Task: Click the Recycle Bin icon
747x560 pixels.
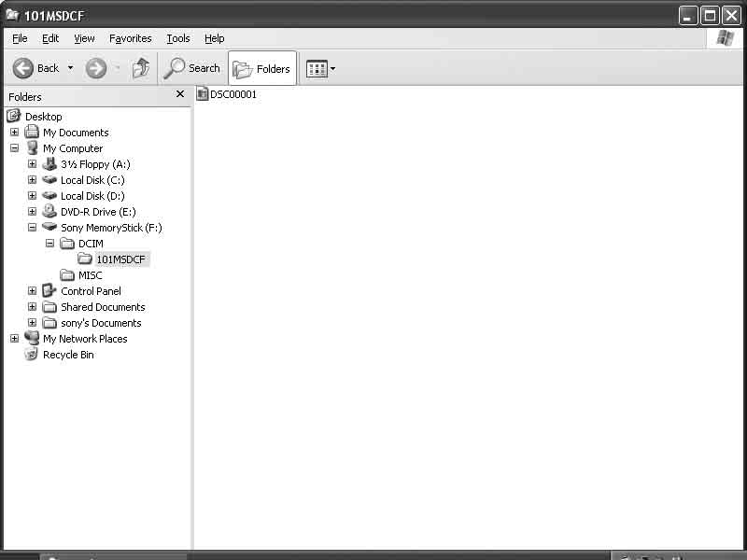Action: pos(32,354)
